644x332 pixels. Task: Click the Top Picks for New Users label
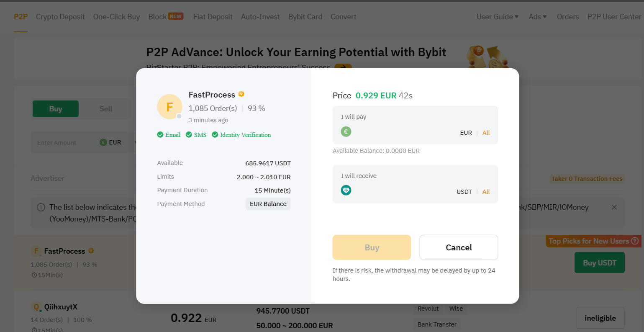pos(589,241)
